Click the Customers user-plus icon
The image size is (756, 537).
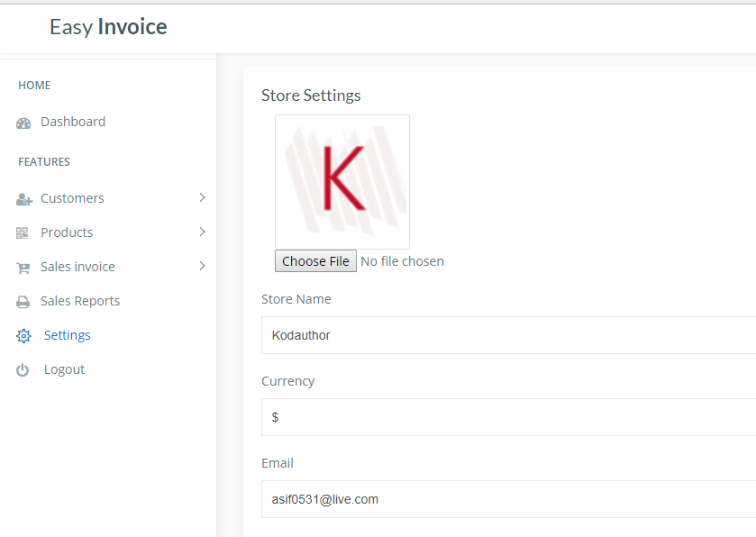click(23, 199)
